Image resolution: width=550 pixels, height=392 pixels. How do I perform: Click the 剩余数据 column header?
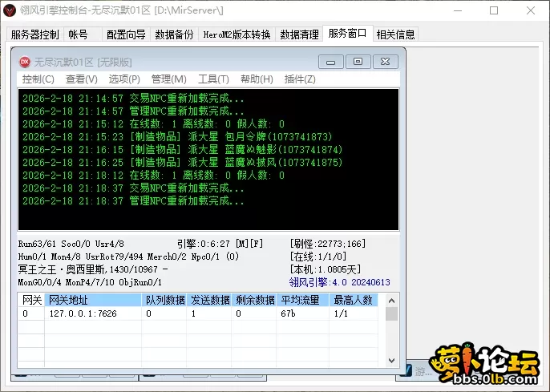(254, 300)
